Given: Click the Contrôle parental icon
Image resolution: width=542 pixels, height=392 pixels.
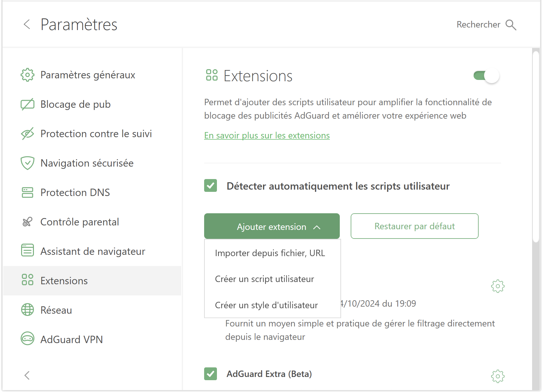Looking at the screenshot, I should click(28, 222).
